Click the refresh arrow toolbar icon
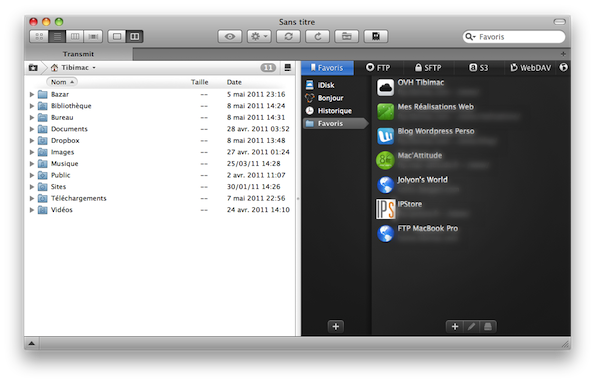 tap(318, 36)
